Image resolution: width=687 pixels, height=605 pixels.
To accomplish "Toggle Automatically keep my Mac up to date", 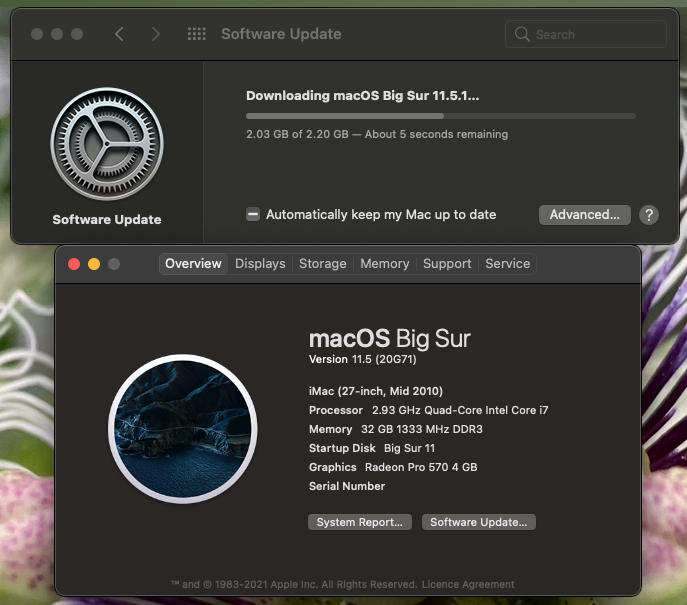I will (253, 214).
